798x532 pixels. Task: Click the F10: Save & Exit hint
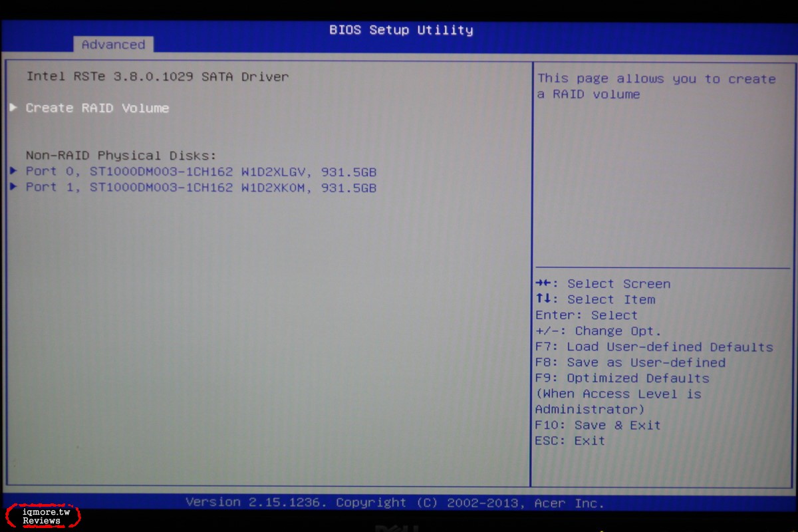tap(598, 425)
